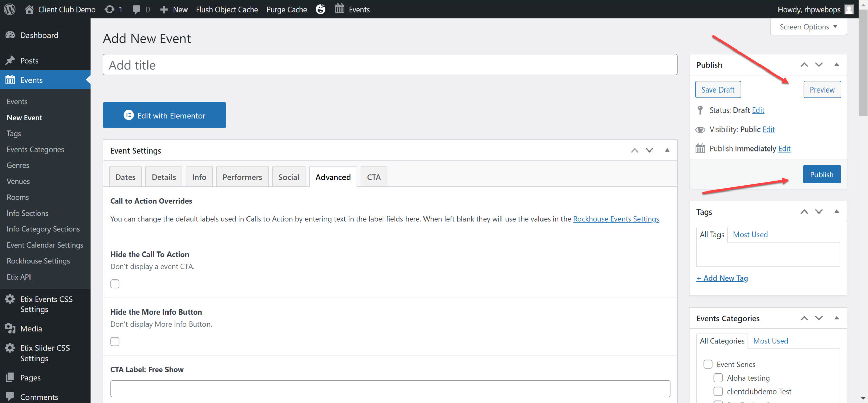Open Events calendar icon in admin bar

click(340, 8)
